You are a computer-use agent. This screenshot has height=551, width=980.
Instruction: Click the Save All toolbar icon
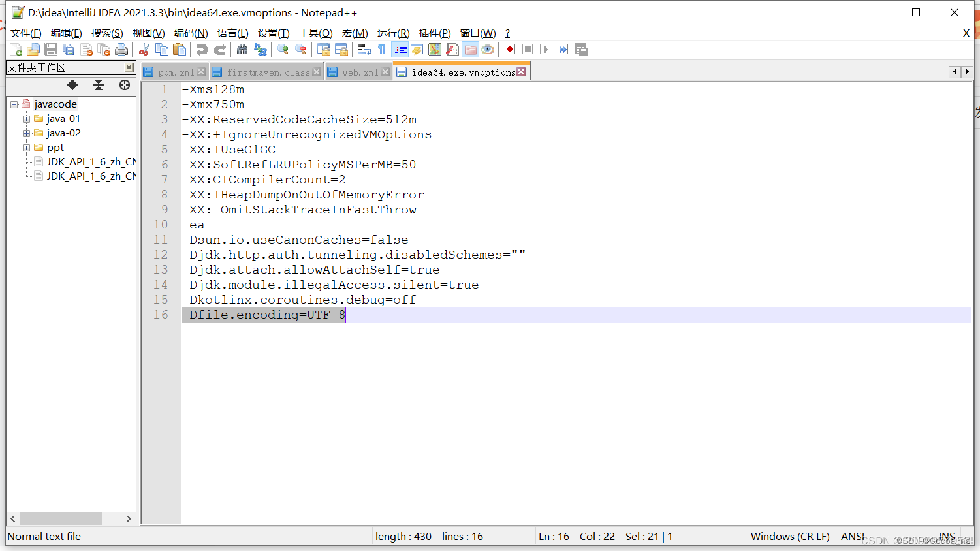click(x=68, y=49)
